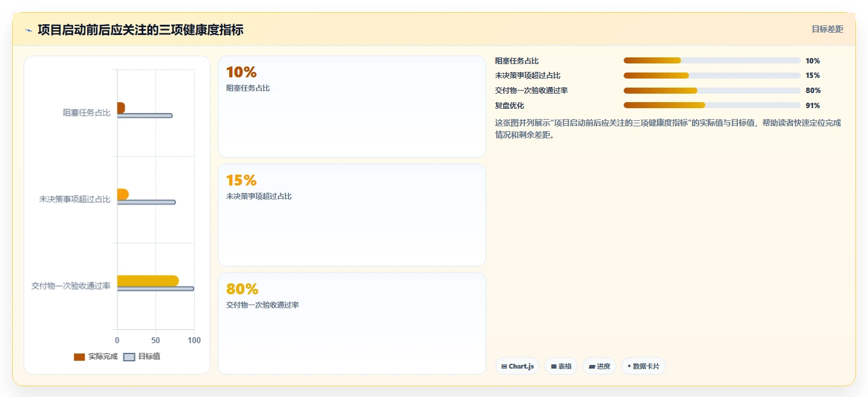Screen dimensions: 868x397
Task: Click 阻塞任务占比 label in the progress list
Action: (x=517, y=61)
